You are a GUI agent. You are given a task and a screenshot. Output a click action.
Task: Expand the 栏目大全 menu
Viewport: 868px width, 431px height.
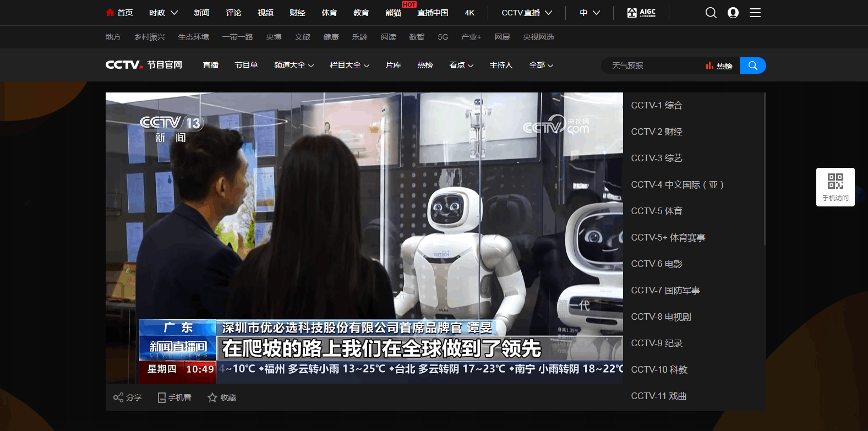(350, 65)
